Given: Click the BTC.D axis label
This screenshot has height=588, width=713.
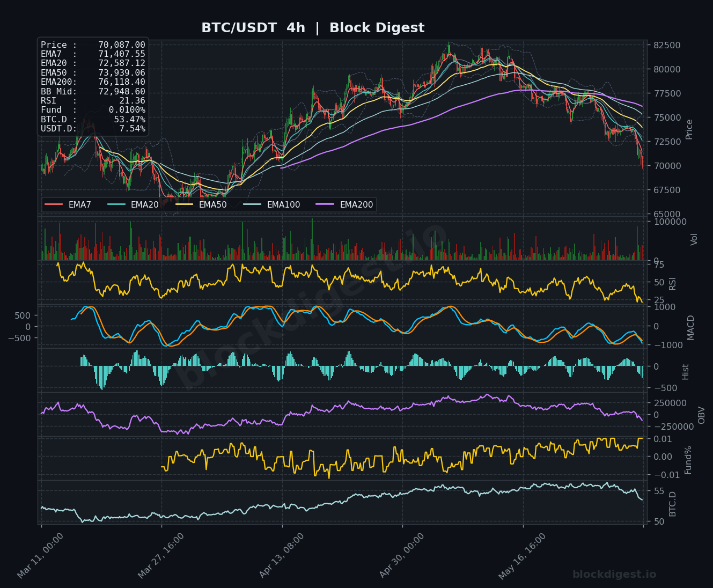Looking at the screenshot, I should click(672, 504).
